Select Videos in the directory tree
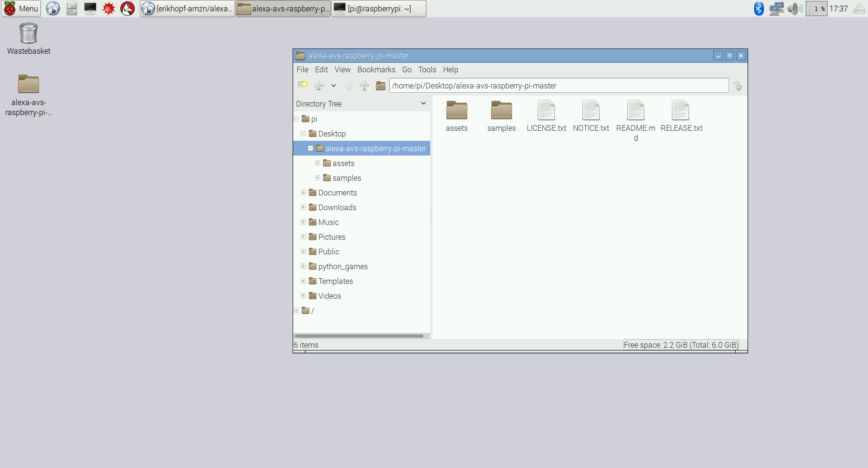 coord(329,296)
